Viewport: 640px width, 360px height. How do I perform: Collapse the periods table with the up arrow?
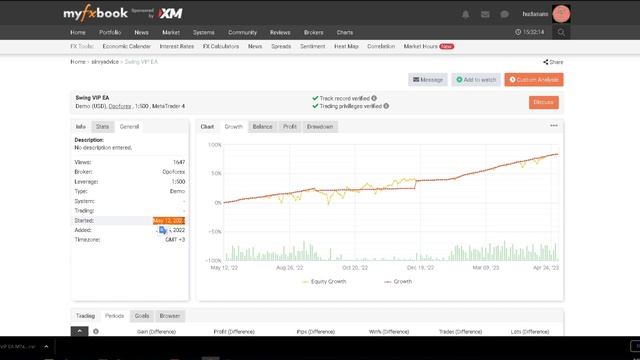79,331
